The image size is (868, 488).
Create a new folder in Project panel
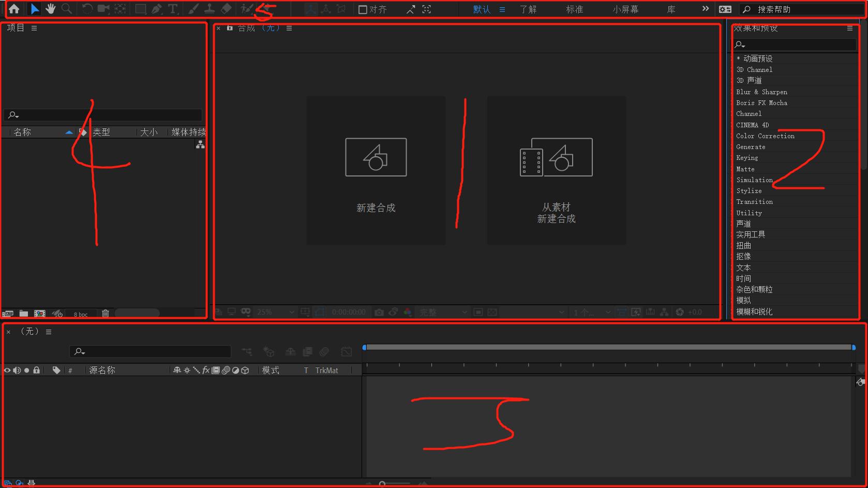point(24,314)
